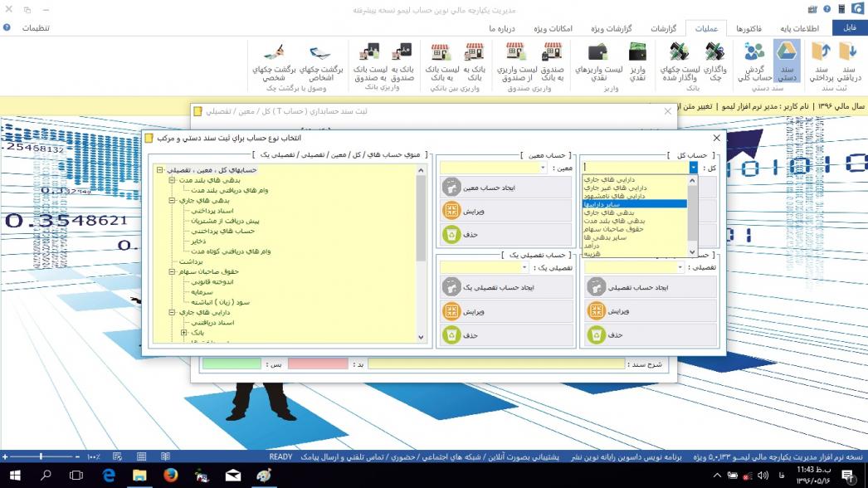Expand the بانک node in accounts tree
The height and width of the screenshot is (488, 868).
point(184,332)
